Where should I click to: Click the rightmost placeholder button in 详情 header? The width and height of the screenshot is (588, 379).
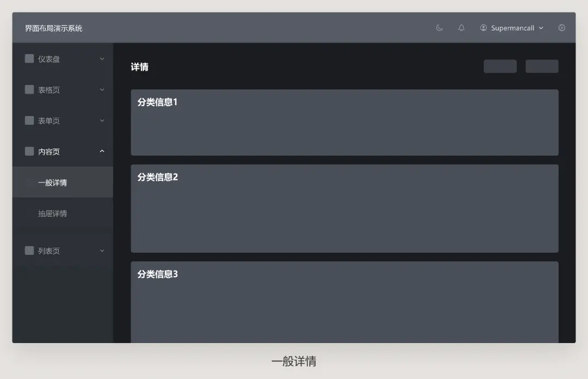coord(542,66)
